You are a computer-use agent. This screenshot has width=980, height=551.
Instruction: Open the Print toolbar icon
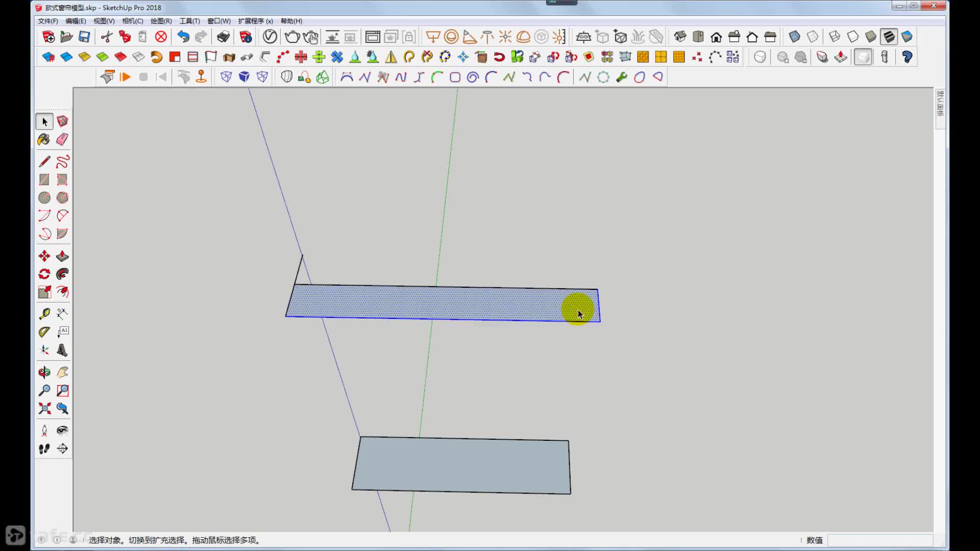point(223,37)
